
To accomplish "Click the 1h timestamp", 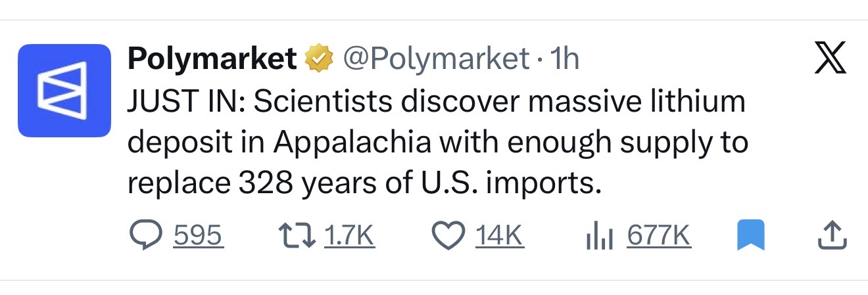I will click(x=564, y=60).
